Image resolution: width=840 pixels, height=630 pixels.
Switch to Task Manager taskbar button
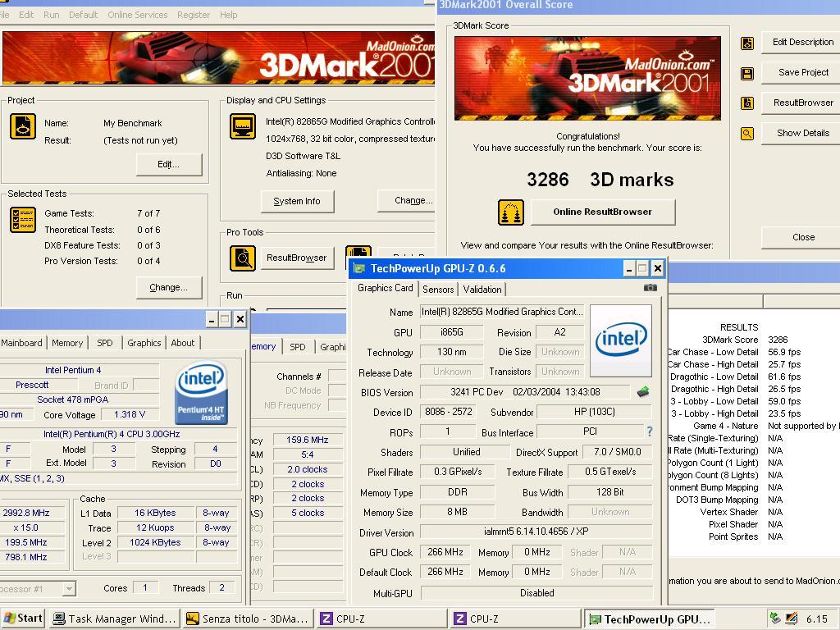click(x=115, y=619)
